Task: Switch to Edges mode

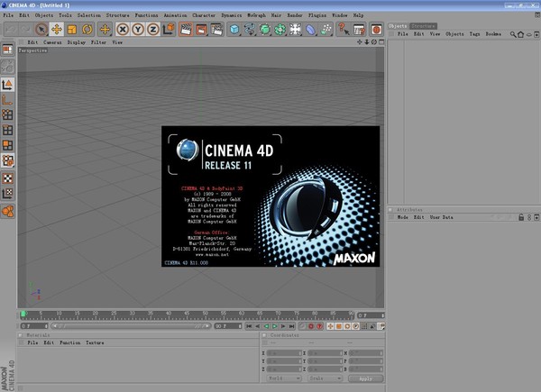Action: (x=7, y=130)
